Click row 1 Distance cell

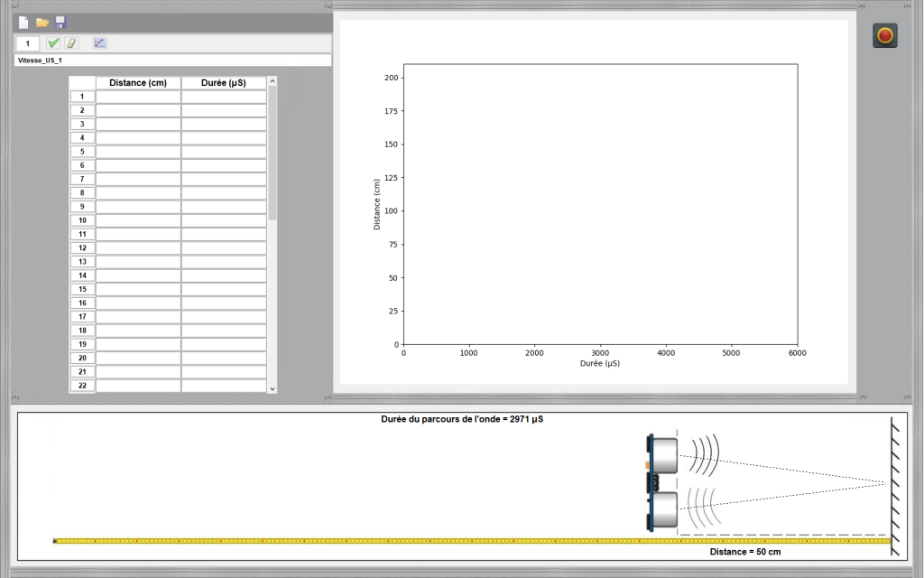(x=138, y=97)
